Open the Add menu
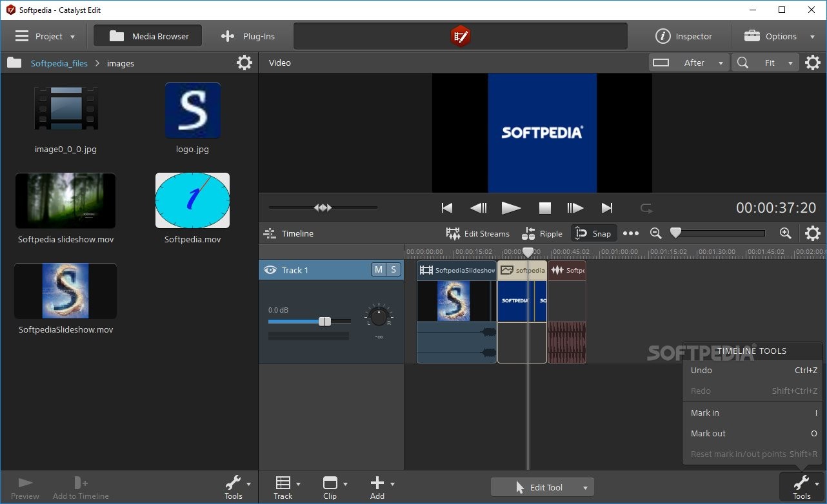Image resolution: width=827 pixels, height=504 pixels. (381, 487)
